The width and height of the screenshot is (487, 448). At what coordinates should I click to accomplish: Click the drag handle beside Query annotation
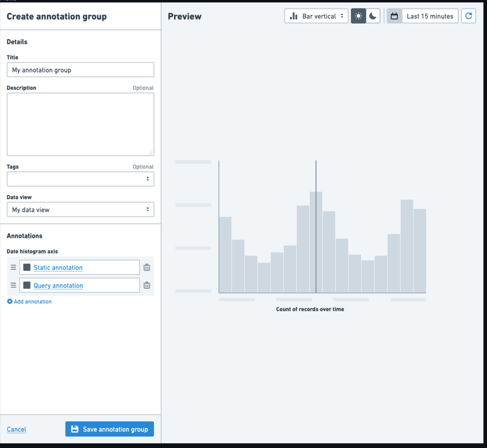pyautogui.click(x=13, y=285)
